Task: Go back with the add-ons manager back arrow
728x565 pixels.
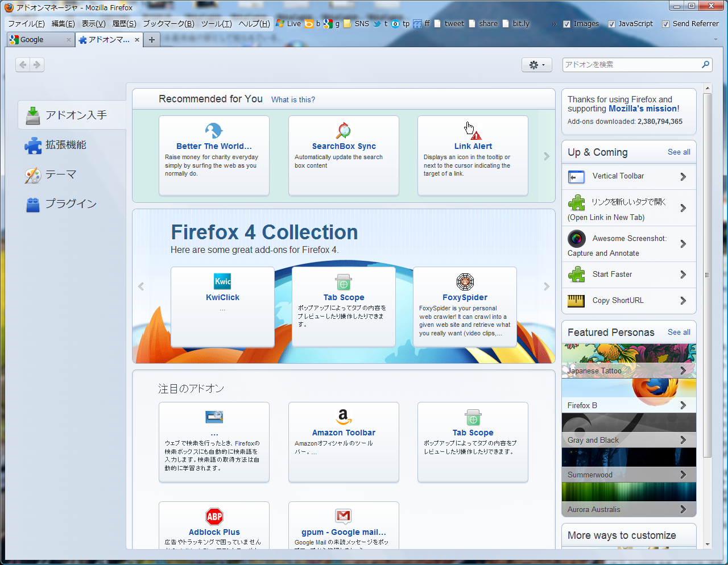Action: (23, 65)
